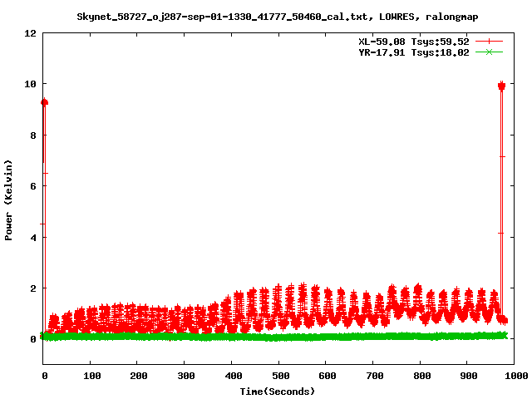Click y-axis tick label '4'
Viewport: 532px width, 399px height.
pos(33,238)
